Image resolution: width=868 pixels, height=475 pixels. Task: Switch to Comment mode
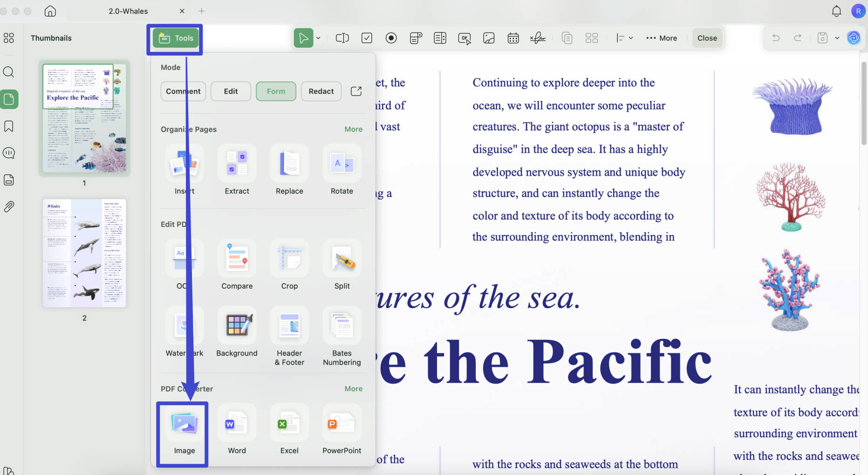tap(183, 91)
